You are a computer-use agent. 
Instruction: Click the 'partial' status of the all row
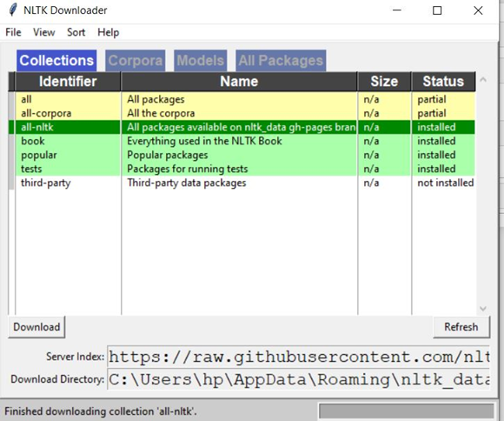coord(432,99)
